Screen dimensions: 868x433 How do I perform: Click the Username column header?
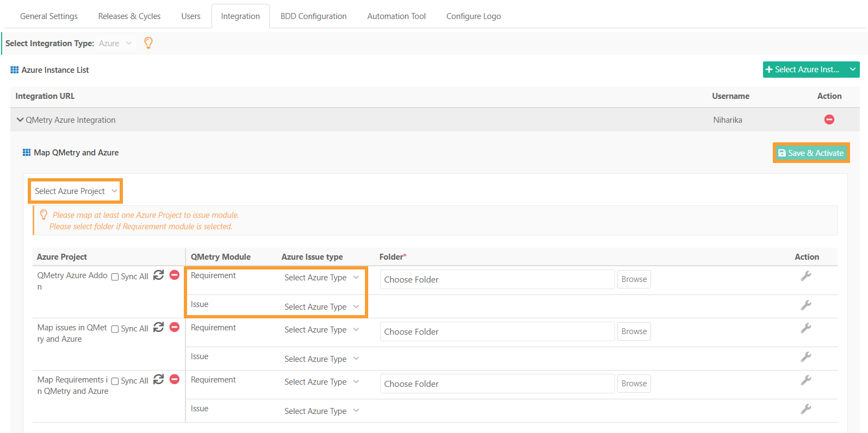[x=731, y=96]
